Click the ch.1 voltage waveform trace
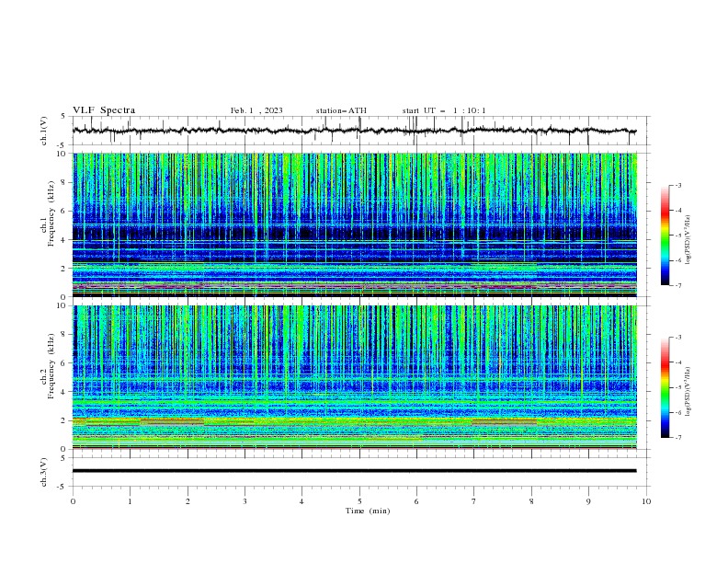This screenshot has width=728, height=563. [x=354, y=131]
